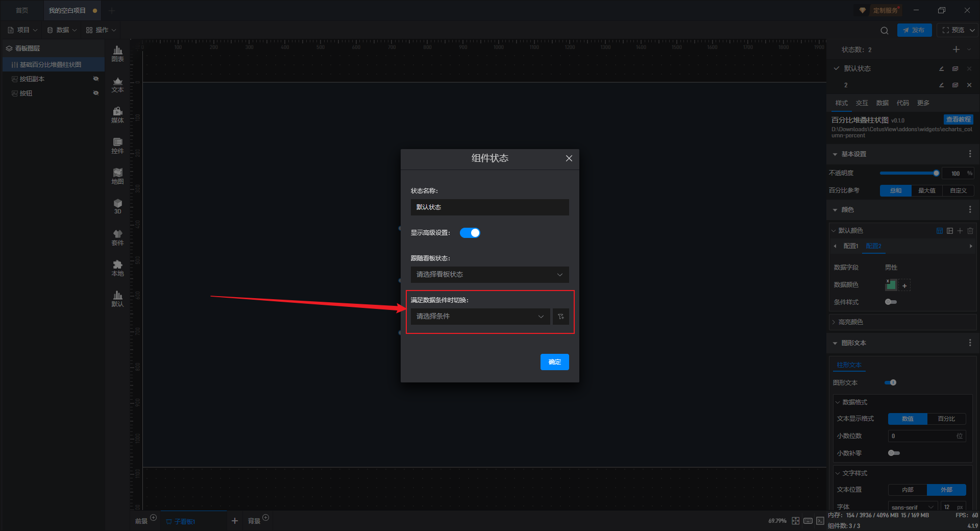Image resolution: width=980 pixels, height=531 pixels.
Task: Collapse the 基本设置 section
Action: coord(835,154)
